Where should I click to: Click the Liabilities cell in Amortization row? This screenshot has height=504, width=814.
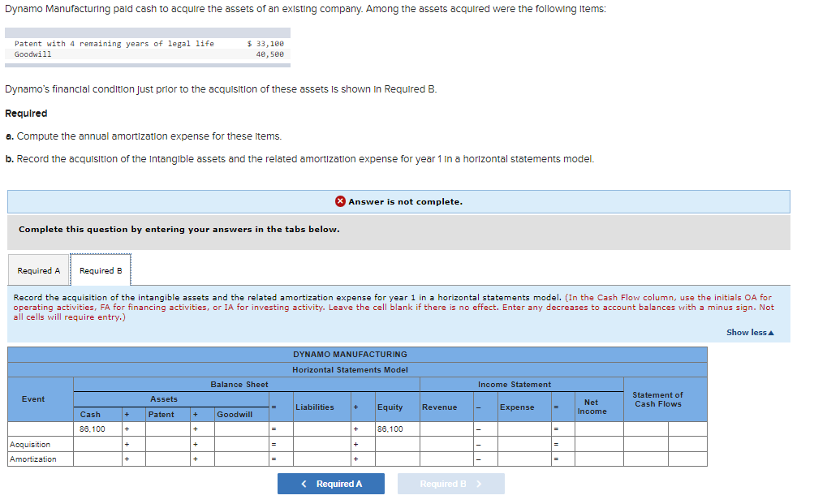click(322, 459)
